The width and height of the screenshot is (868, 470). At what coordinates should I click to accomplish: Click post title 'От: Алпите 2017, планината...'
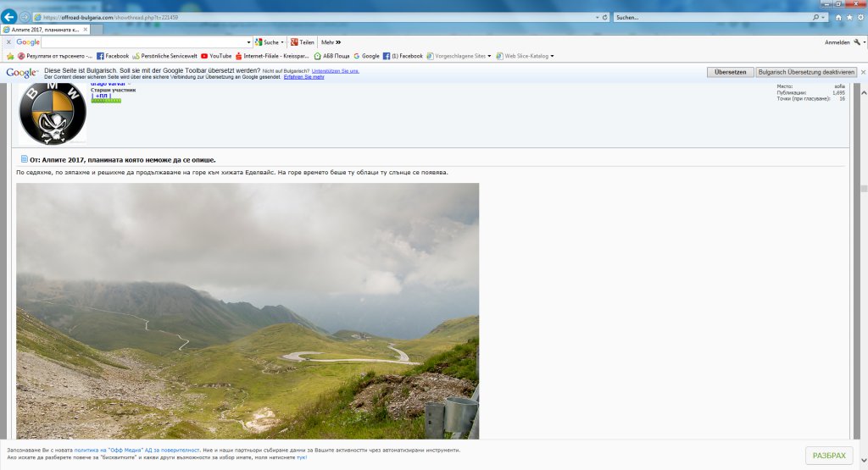pos(123,160)
